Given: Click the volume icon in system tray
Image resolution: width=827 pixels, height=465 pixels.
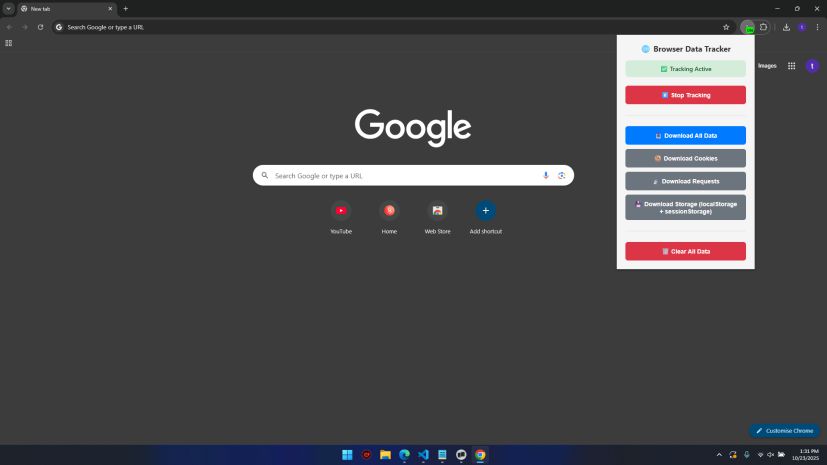Looking at the screenshot, I should [771, 455].
